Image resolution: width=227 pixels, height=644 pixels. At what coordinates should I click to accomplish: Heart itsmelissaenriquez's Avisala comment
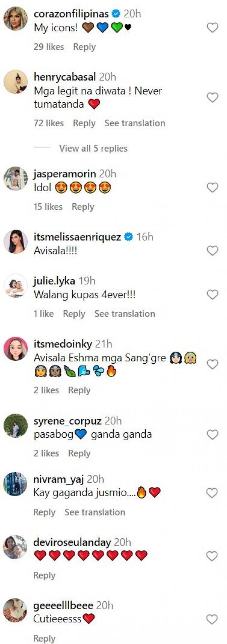pos(212,251)
